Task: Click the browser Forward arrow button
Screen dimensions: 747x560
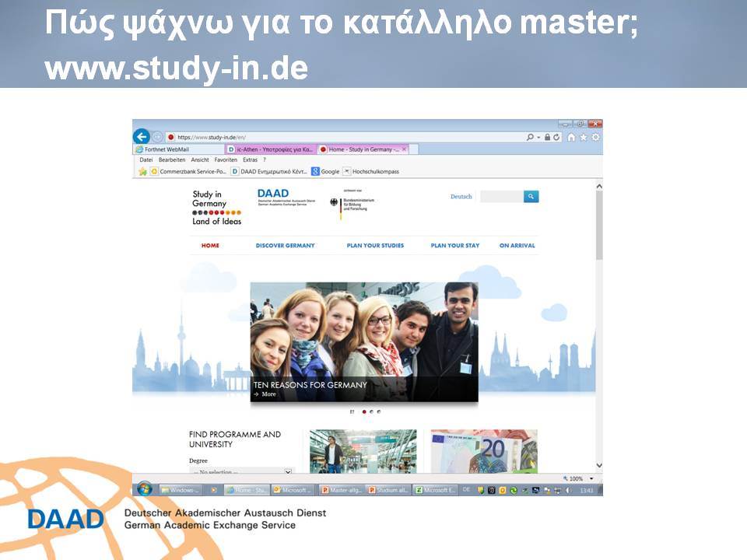Action: tap(158, 137)
